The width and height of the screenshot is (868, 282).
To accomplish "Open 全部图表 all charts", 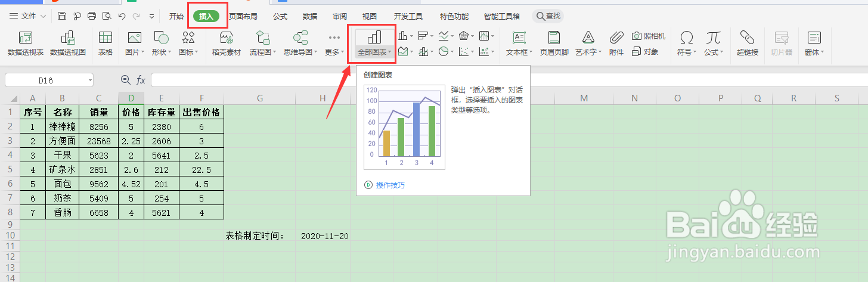I will coord(374,44).
